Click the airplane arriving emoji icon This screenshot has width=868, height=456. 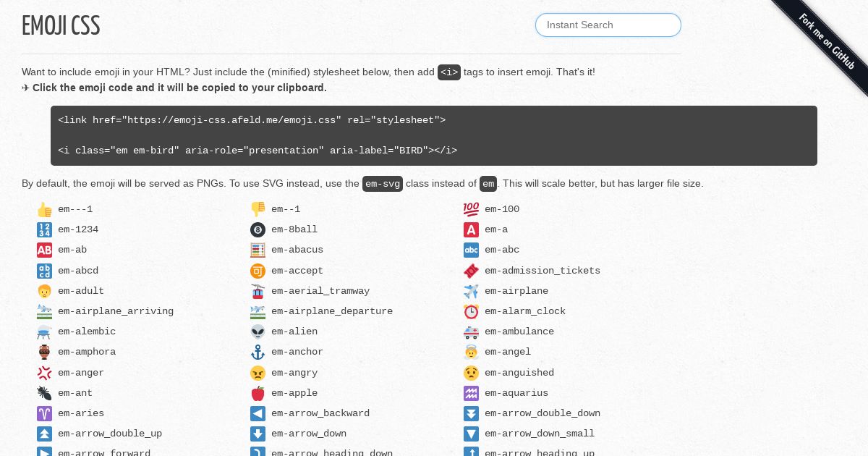44,311
